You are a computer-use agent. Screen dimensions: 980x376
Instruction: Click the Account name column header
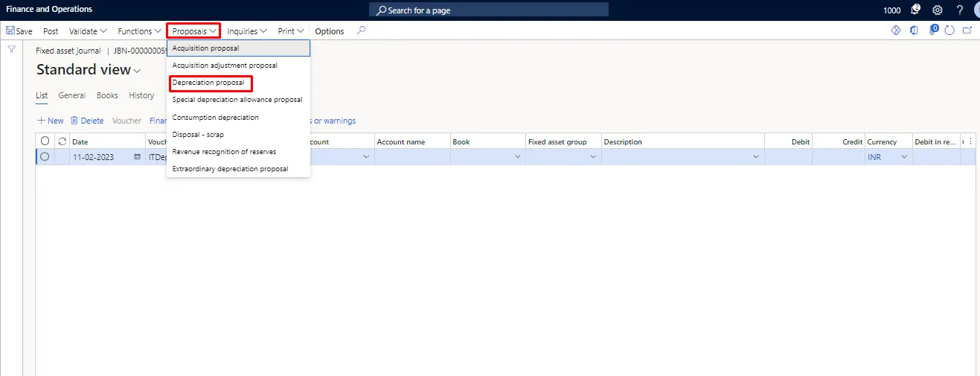pyautogui.click(x=412, y=141)
